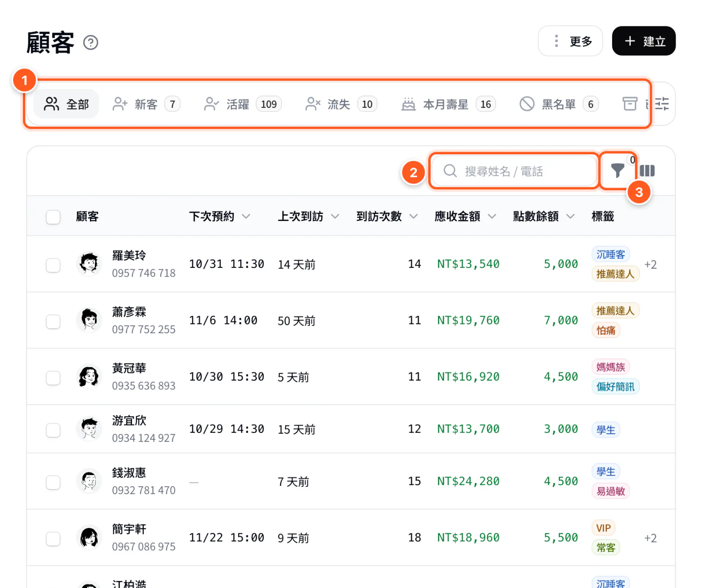Sort by 下次預約 column chevron
702x588 pixels.
click(x=246, y=216)
